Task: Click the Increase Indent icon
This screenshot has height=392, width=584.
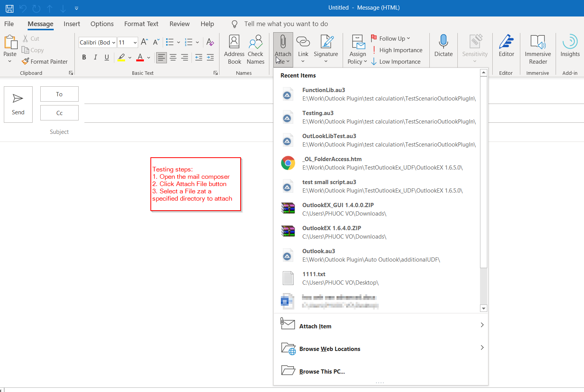Action: pyautogui.click(x=210, y=58)
